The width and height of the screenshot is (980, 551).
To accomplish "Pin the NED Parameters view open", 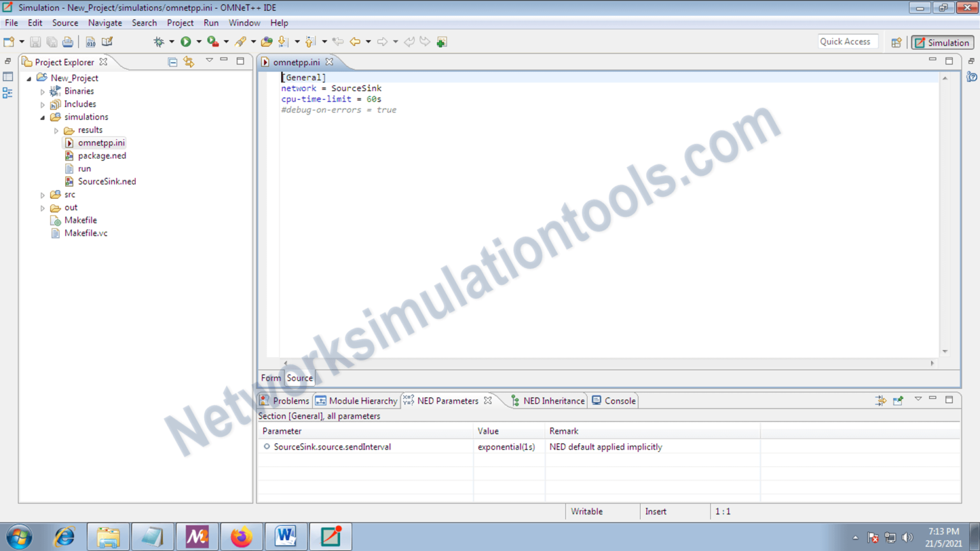I will [898, 400].
